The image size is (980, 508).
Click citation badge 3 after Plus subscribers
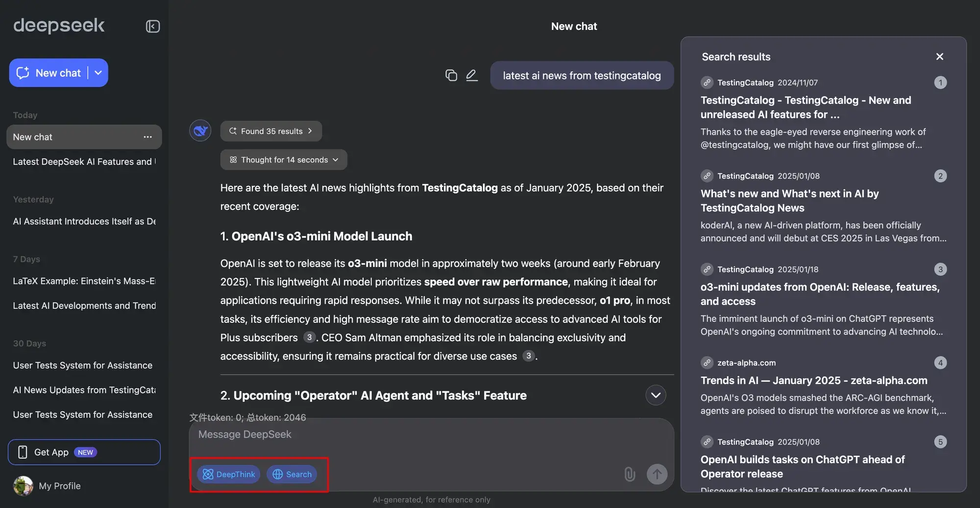(x=310, y=337)
